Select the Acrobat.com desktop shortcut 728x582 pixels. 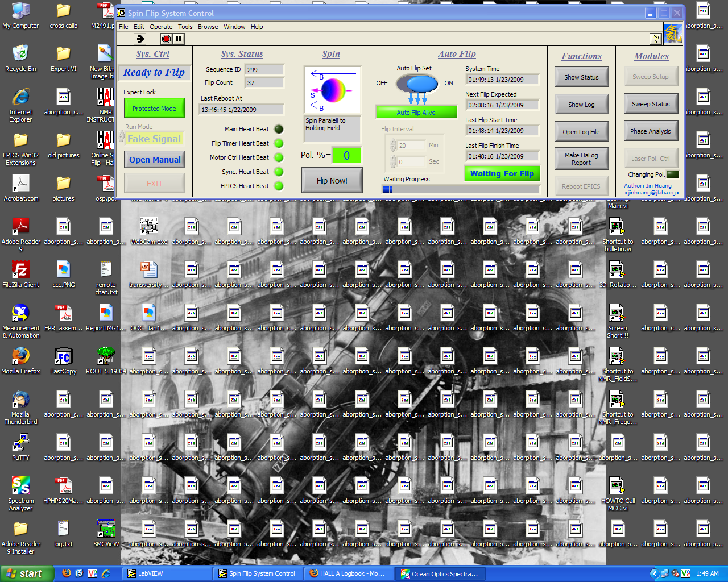click(x=20, y=188)
